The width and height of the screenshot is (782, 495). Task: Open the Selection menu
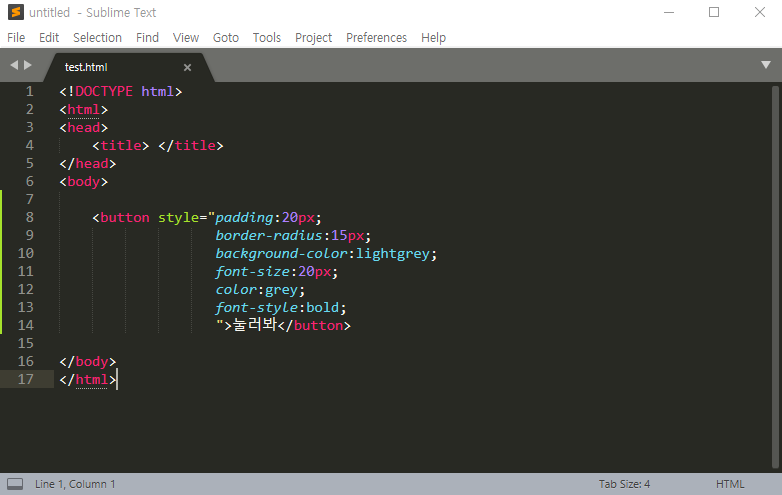pos(97,38)
